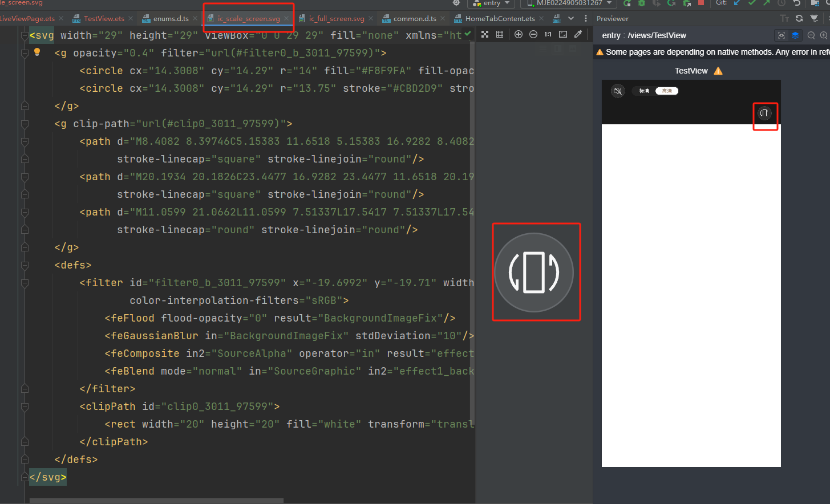Zoom out the Previewer device view
830x504 pixels.
[811, 35]
